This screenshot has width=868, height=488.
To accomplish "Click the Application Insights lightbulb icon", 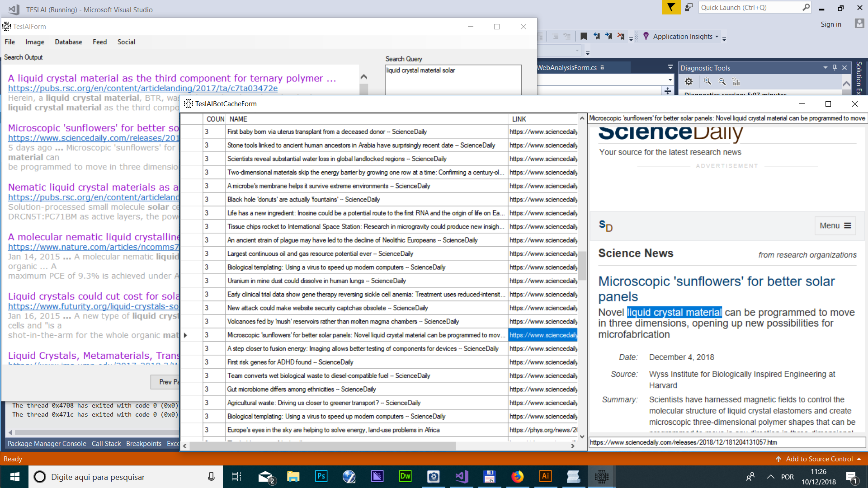I will 646,36.
